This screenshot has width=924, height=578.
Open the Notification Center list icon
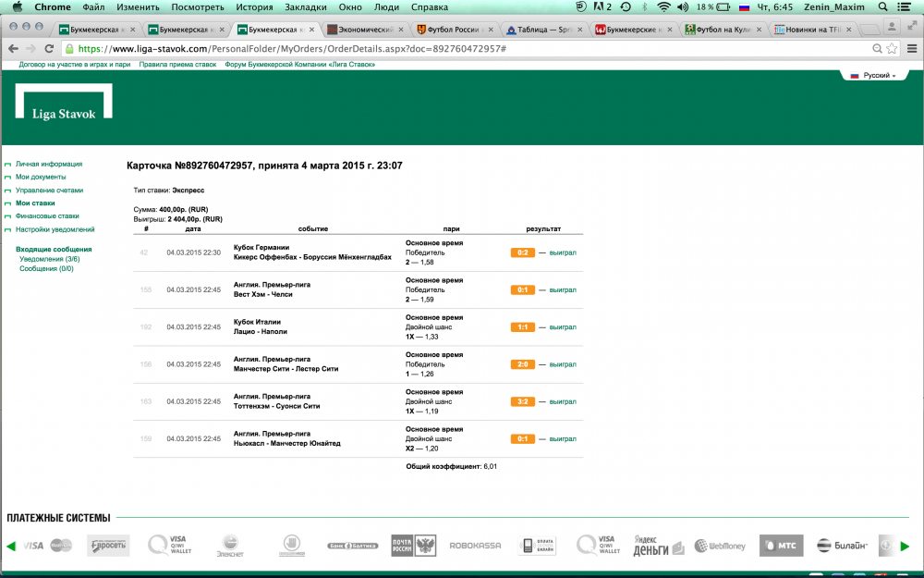904,7
